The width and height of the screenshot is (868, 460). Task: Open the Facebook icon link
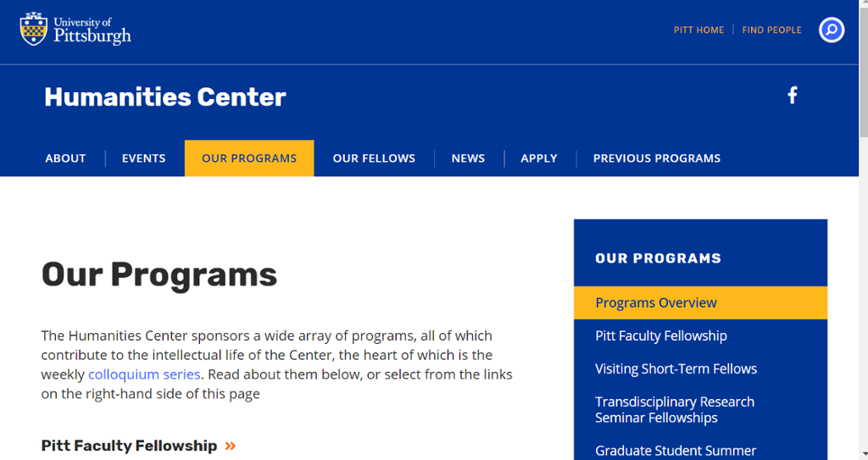pyautogui.click(x=793, y=96)
